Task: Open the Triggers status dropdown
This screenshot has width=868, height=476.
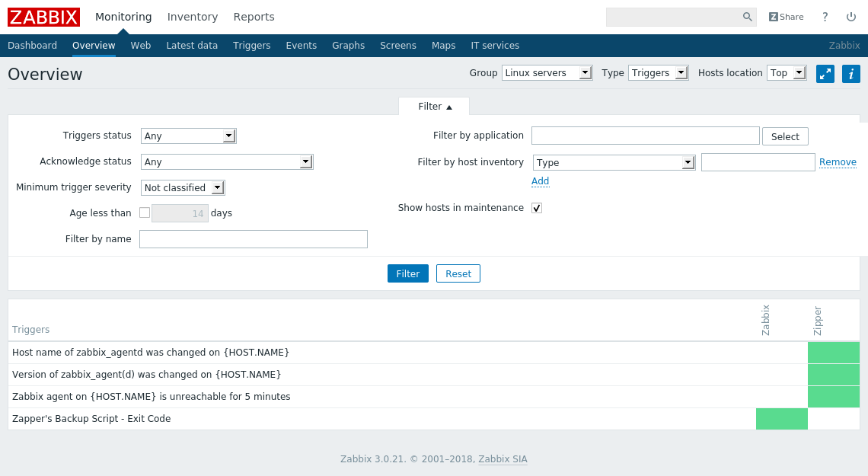Action: (189, 136)
